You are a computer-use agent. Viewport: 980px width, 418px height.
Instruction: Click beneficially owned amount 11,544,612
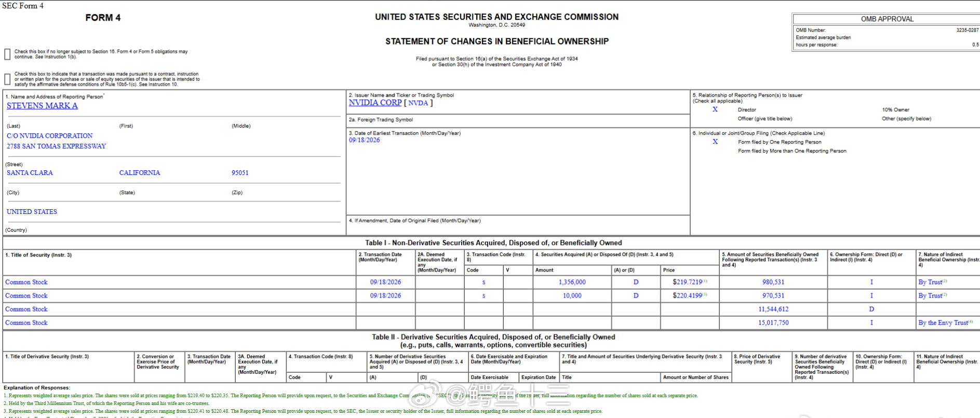coord(773,309)
